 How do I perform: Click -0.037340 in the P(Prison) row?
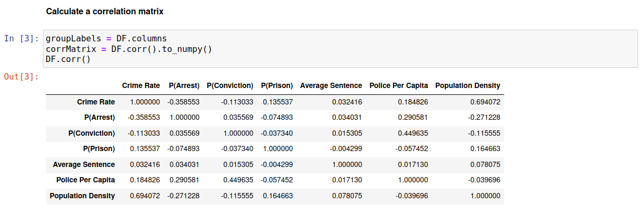tap(237, 148)
